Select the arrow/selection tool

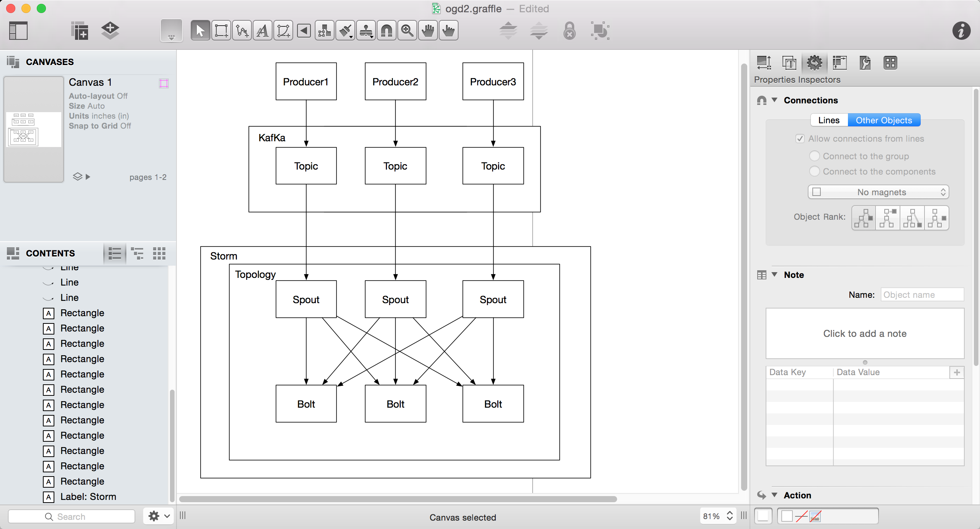point(199,31)
